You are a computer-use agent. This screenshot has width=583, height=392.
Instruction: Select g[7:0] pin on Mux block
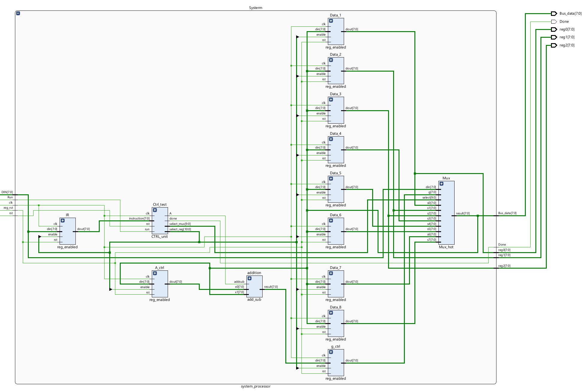point(432,192)
